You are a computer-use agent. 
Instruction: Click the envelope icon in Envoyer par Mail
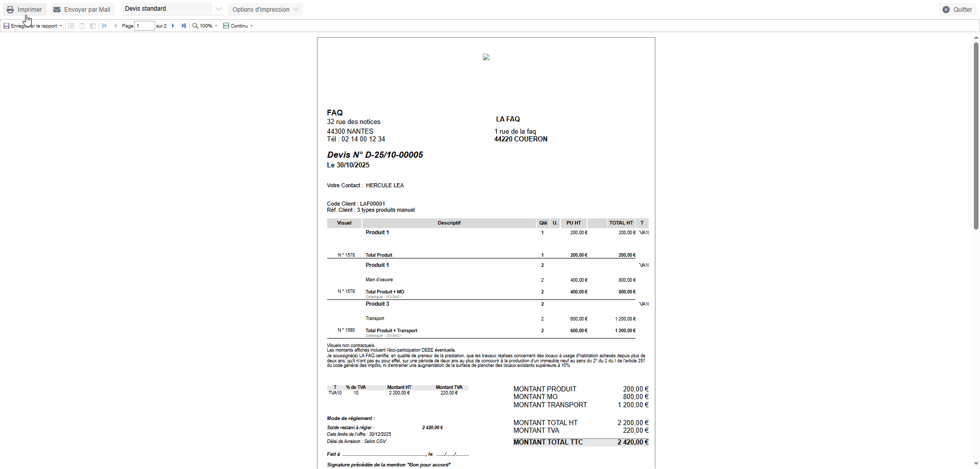57,10
